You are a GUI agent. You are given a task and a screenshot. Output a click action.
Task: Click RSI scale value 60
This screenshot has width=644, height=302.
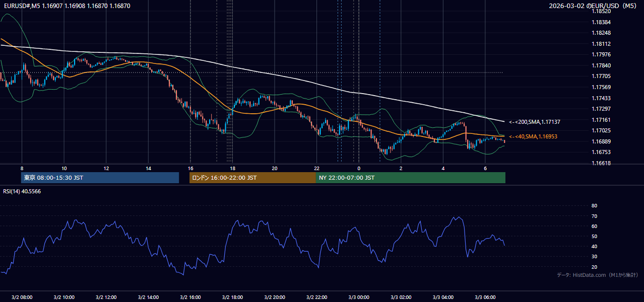click(x=594, y=226)
